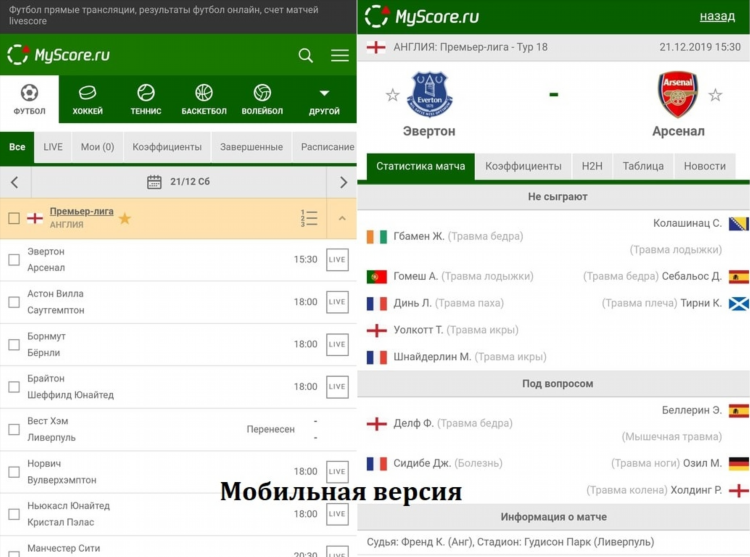Click LIVE icon for Брайтон match
The height and width of the screenshot is (557, 750).
tap(337, 387)
